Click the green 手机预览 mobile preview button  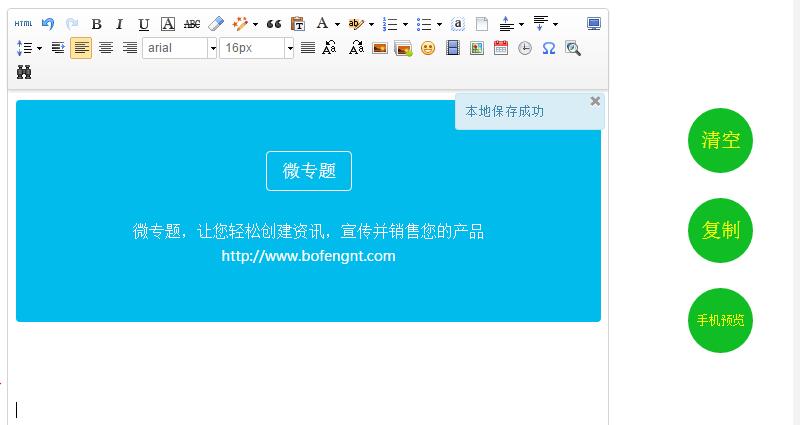coord(720,320)
